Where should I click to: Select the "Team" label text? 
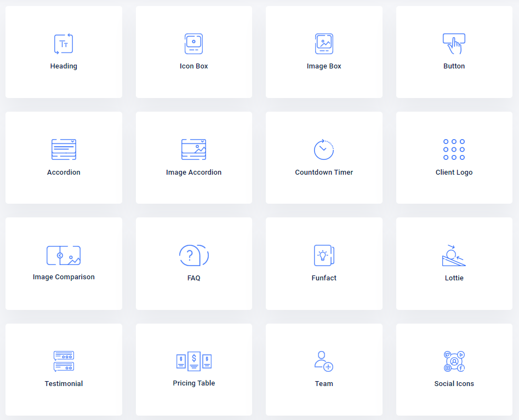324,384
